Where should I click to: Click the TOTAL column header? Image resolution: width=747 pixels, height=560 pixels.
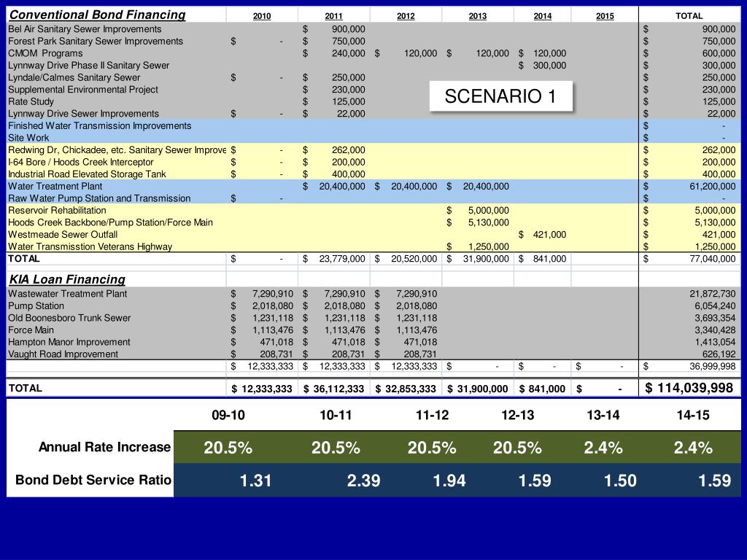(x=689, y=16)
